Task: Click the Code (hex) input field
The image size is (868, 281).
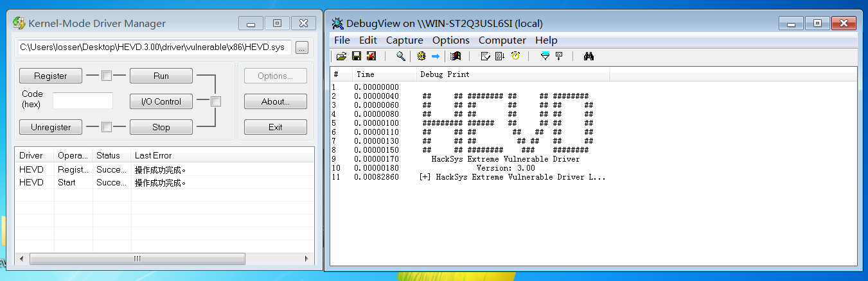Action: [x=83, y=101]
